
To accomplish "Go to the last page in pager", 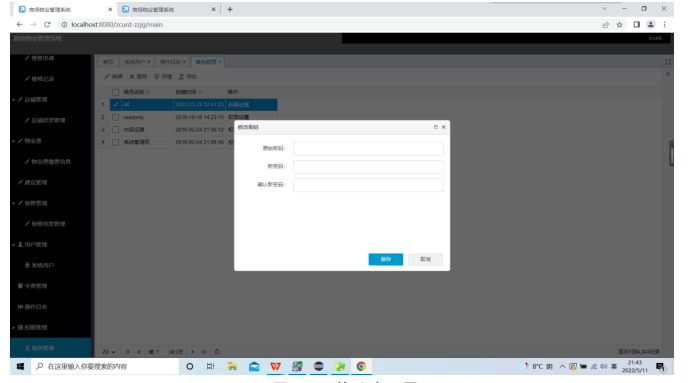I will (x=204, y=352).
